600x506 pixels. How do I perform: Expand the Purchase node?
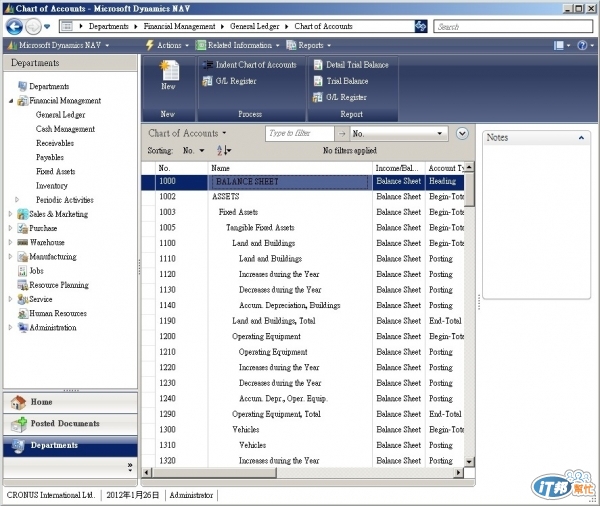pos(10,228)
